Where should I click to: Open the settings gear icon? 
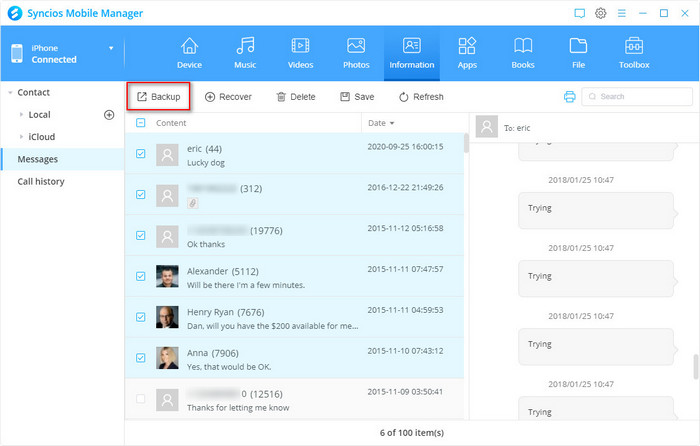click(600, 13)
